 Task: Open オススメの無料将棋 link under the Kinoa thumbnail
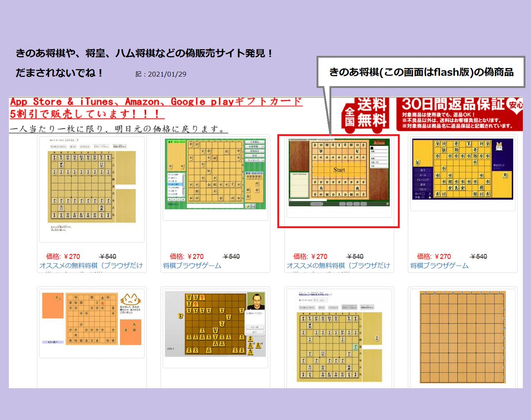coord(339,266)
